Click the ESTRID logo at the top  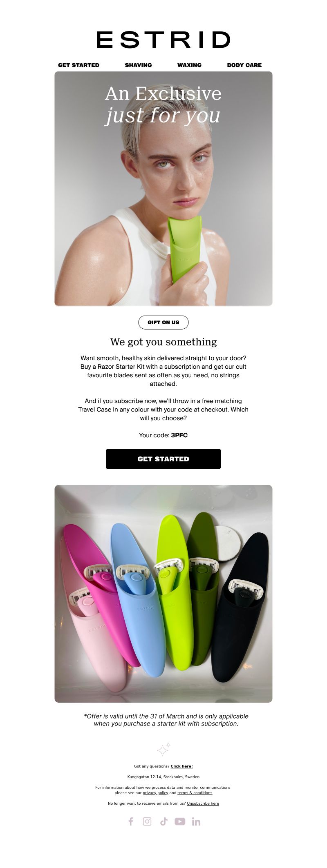coord(163,40)
